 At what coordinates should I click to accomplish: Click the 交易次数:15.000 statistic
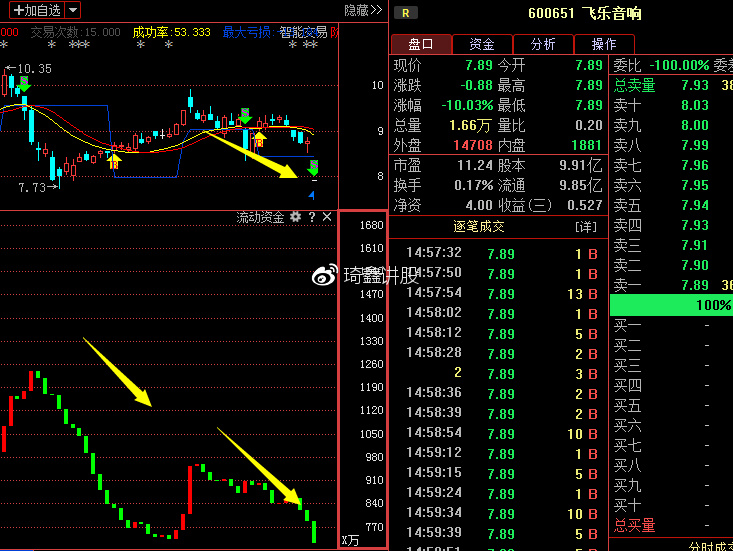(75, 32)
